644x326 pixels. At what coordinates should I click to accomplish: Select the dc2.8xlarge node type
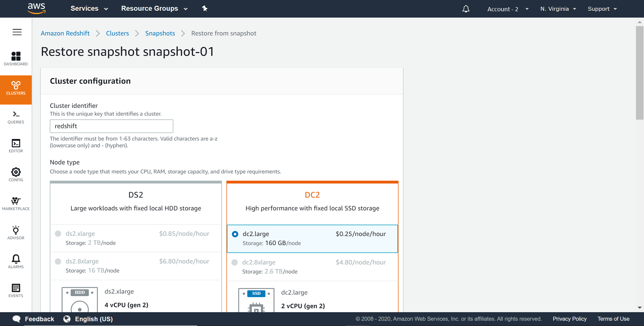235,262
